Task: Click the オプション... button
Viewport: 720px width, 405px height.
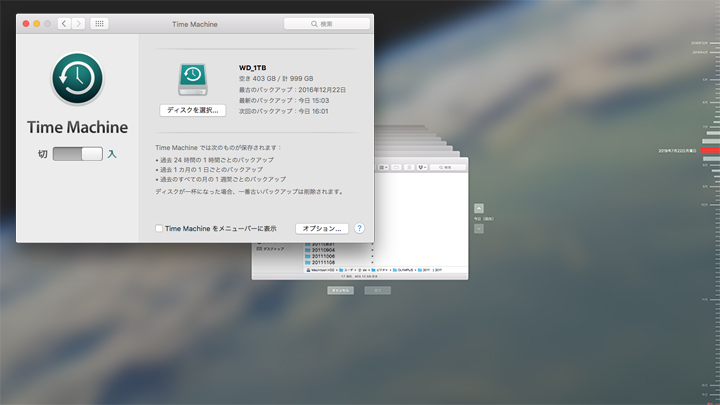Action: point(321,228)
